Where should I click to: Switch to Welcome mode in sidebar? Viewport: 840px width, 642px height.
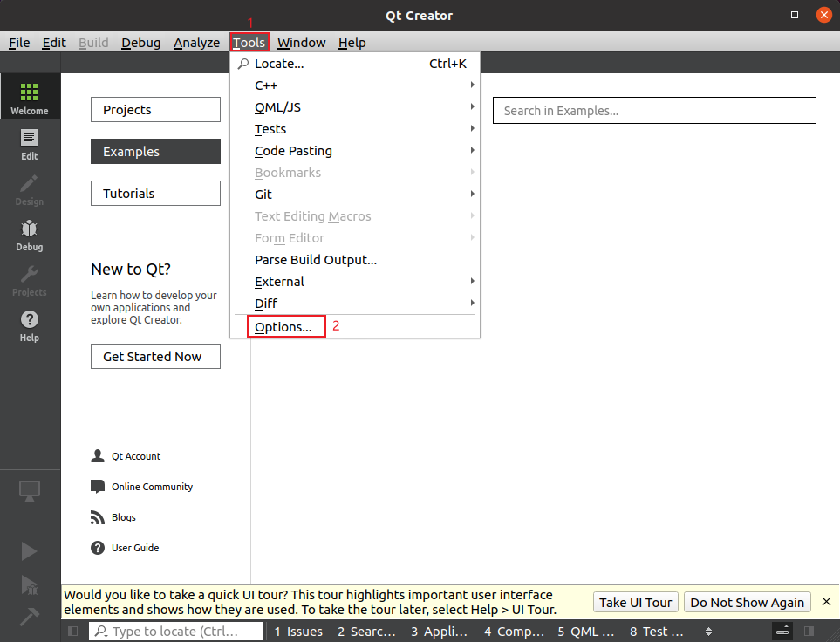(x=30, y=97)
